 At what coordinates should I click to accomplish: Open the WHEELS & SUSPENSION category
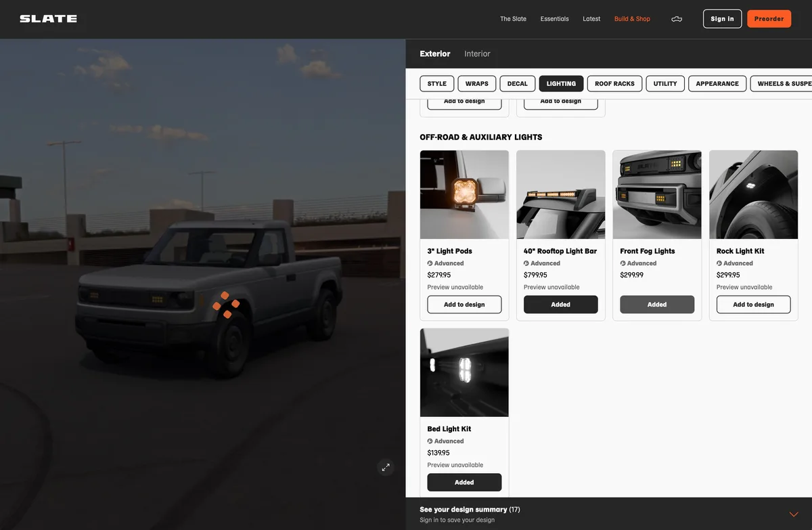click(x=782, y=83)
